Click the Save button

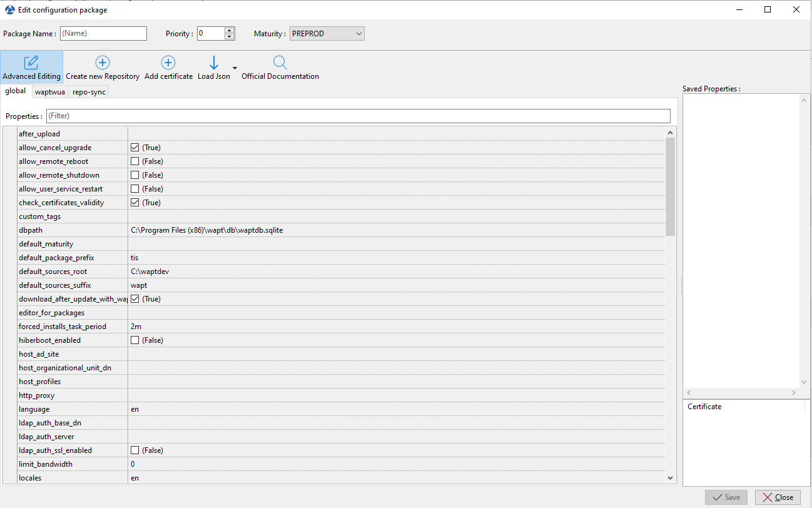click(726, 497)
